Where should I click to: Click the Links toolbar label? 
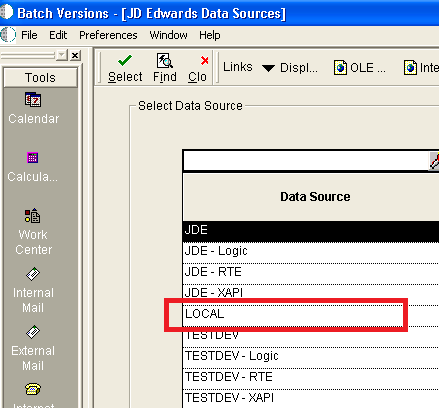[238, 67]
